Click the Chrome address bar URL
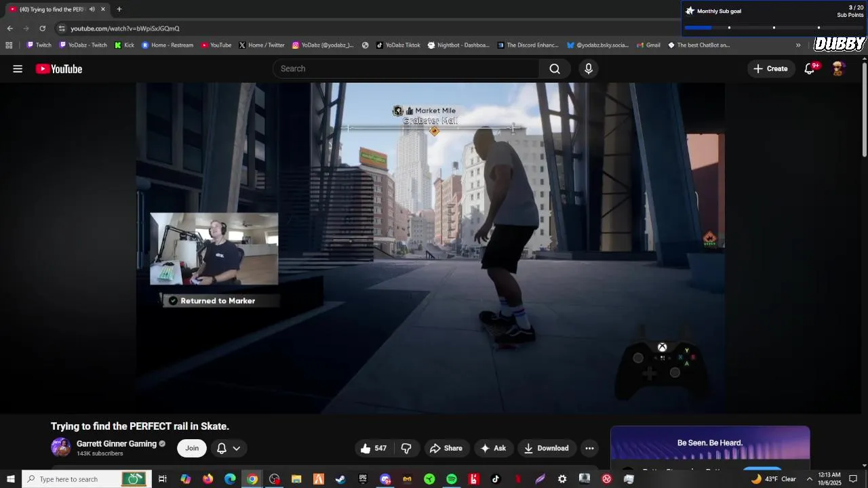868x488 pixels. point(125,28)
